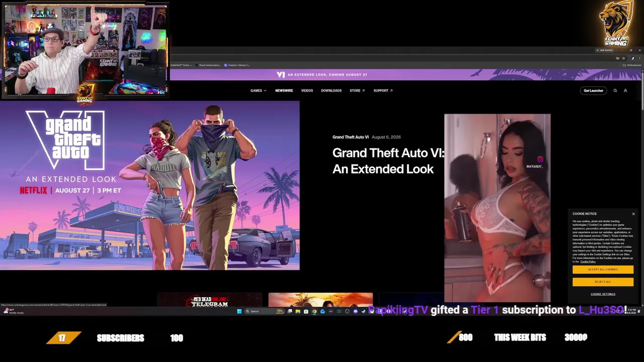Click the August 6, 2026 article date
The image size is (644, 362).
386,137
